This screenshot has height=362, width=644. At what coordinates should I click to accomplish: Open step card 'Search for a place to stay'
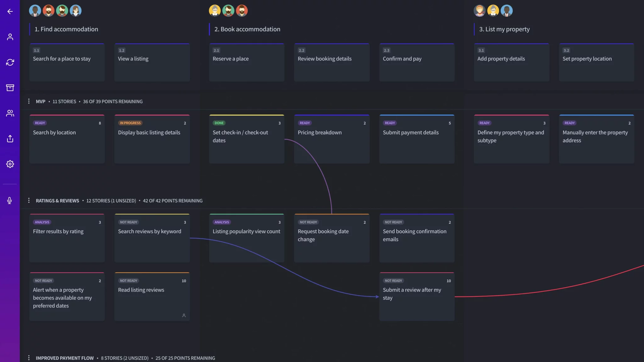click(x=67, y=63)
